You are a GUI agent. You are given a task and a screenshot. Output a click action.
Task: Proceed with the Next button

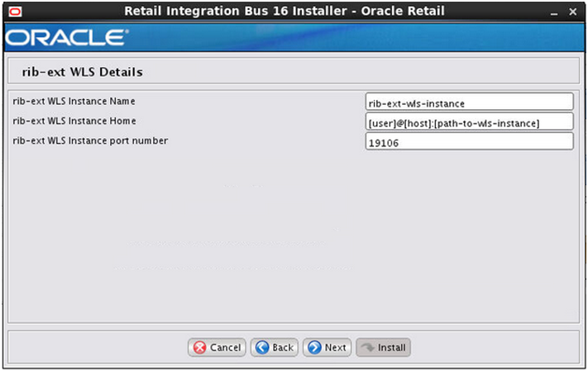(327, 347)
